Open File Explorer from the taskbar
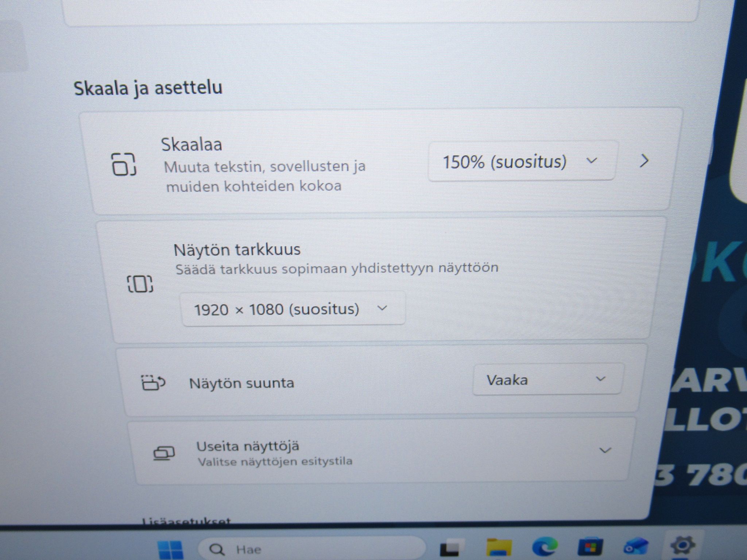 click(x=499, y=548)
